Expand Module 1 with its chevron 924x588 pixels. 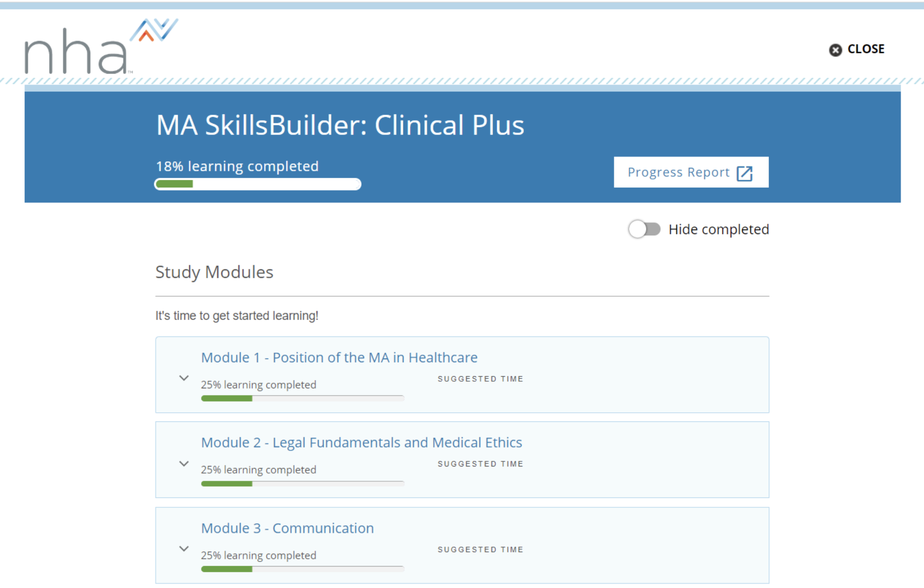tap(184, 378)
